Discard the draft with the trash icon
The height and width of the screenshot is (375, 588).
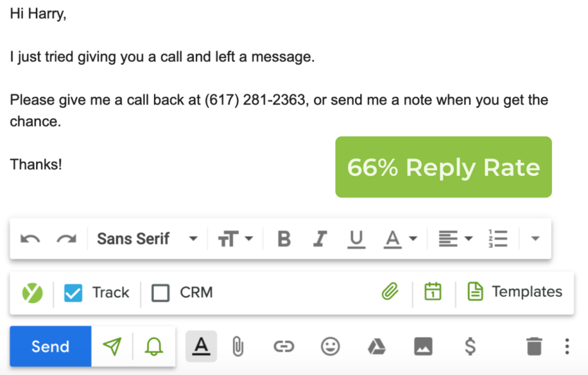click(534, 346)
